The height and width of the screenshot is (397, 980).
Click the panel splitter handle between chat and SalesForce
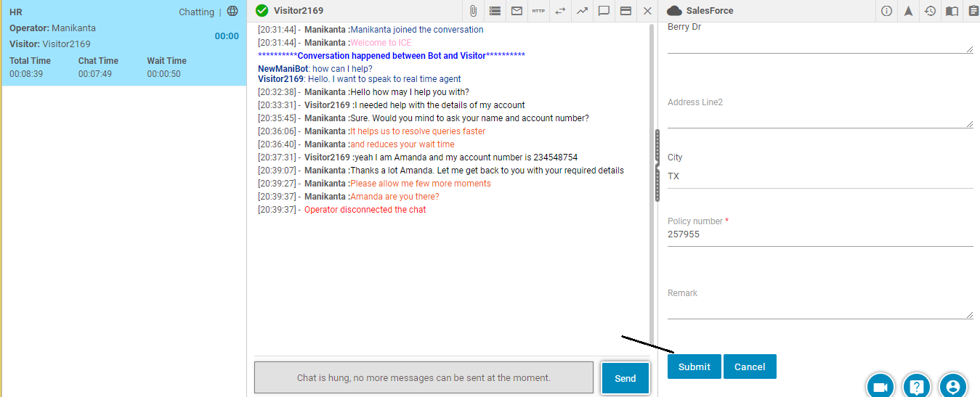pyautogui.click(x=657, y=165)
